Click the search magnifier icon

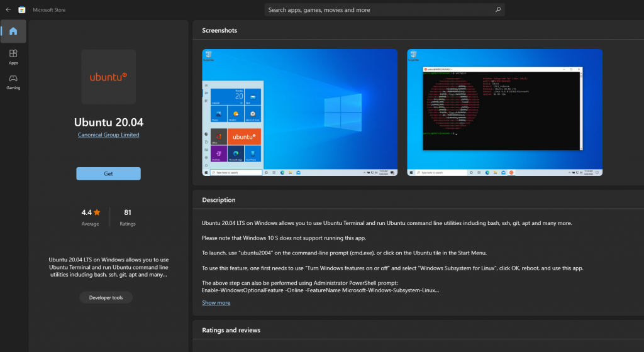coord(498,9)
